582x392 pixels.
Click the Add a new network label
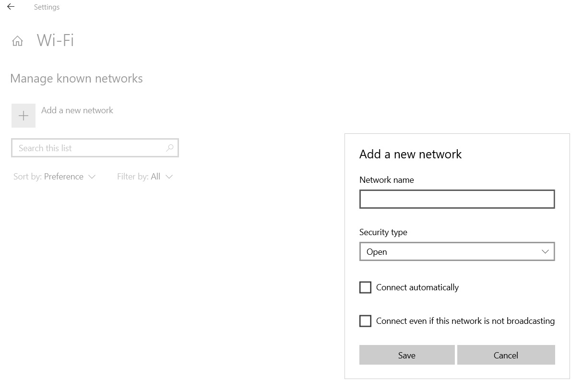(77, 110)
